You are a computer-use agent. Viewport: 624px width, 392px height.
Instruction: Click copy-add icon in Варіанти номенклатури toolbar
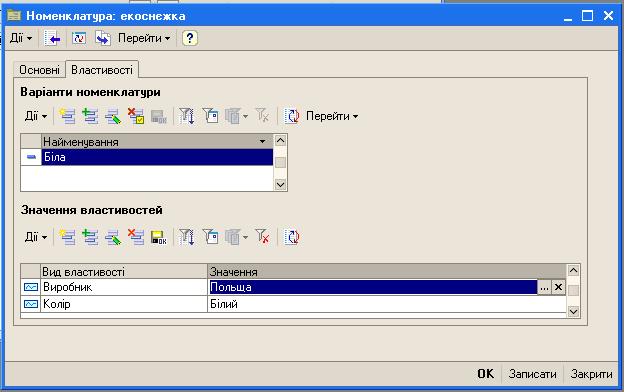pos(90,116)
